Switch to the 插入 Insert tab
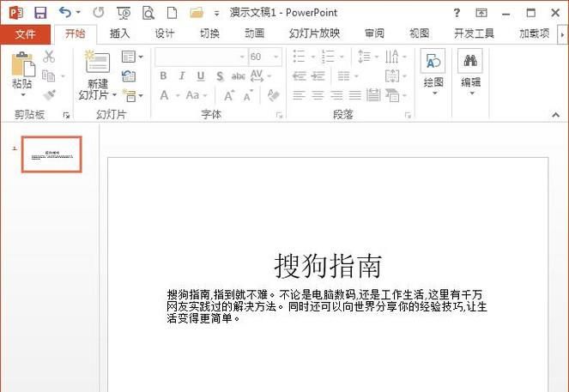This screenshot has height=392, width=569. tap(120, 33)
